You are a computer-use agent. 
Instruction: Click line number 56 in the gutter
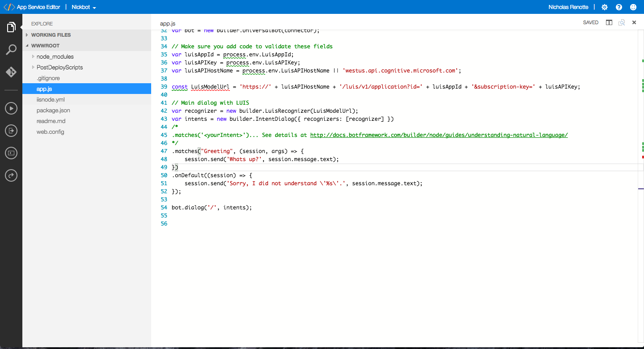tap(164, 224)
